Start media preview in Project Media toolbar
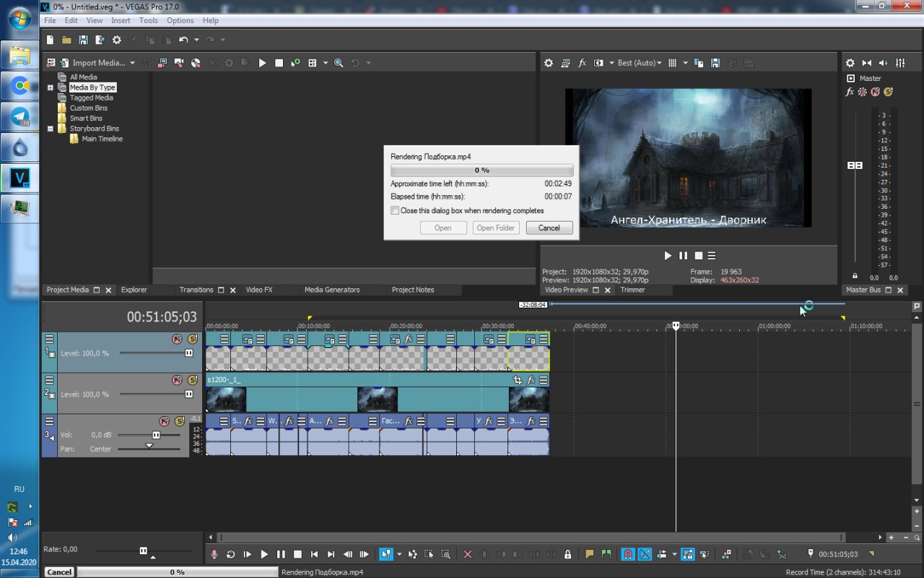 point(262,63)
